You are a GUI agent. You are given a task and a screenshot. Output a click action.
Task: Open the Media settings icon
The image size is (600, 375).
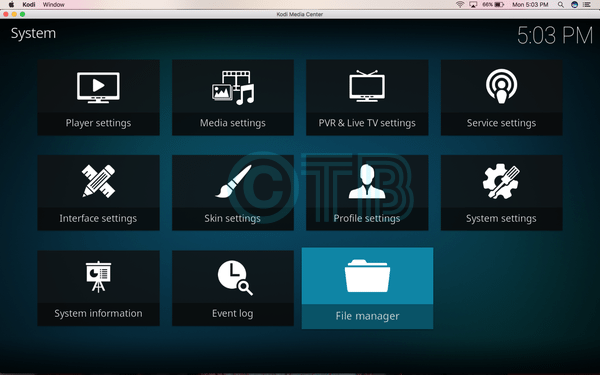click(x=233, y=88)
